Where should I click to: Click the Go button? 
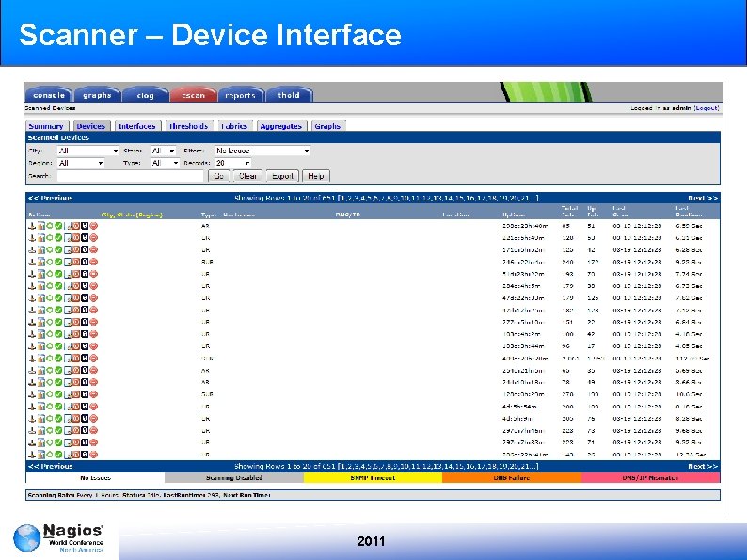click(218, 176)
